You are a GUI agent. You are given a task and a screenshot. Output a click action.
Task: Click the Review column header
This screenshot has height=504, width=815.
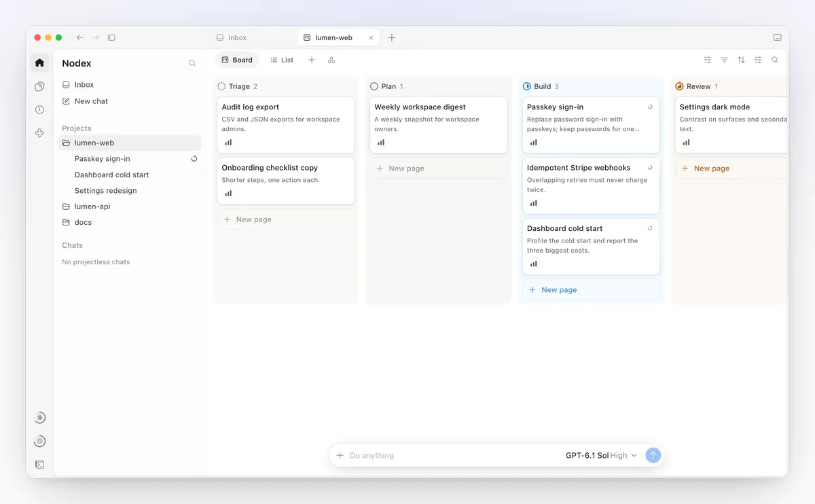697,86
